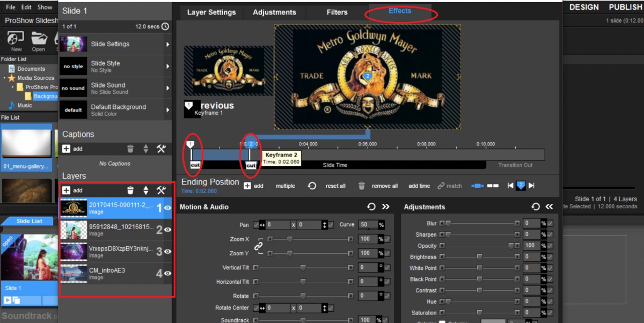Click the slide duration clock icon

[x=165, y=26]
